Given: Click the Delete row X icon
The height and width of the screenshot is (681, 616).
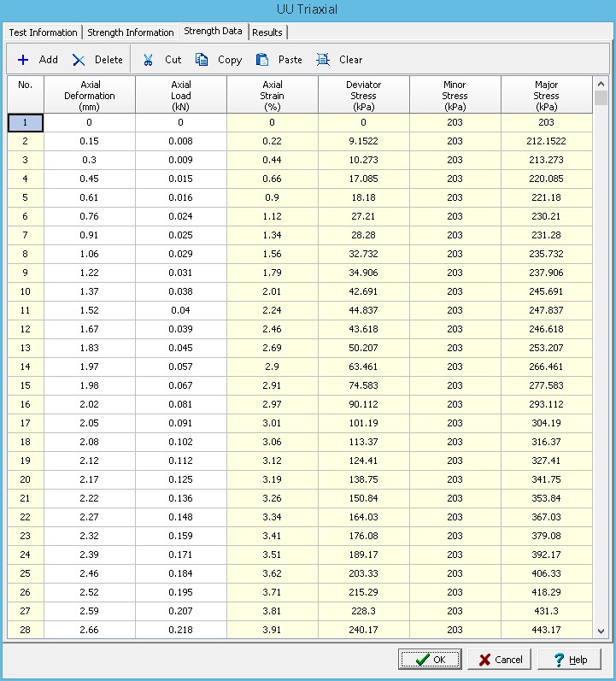Looking at the screenshot, I should coord(79,60).
